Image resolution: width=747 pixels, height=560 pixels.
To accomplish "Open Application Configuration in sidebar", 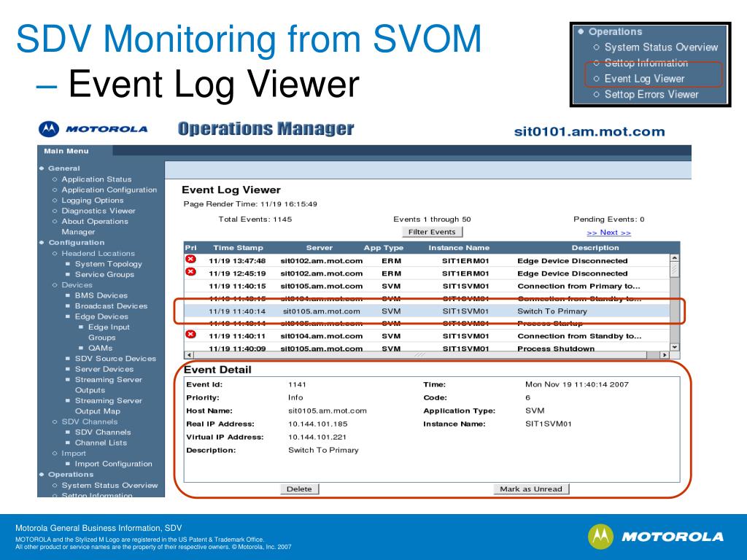I will pyautogui.click(x=109, y=190).
